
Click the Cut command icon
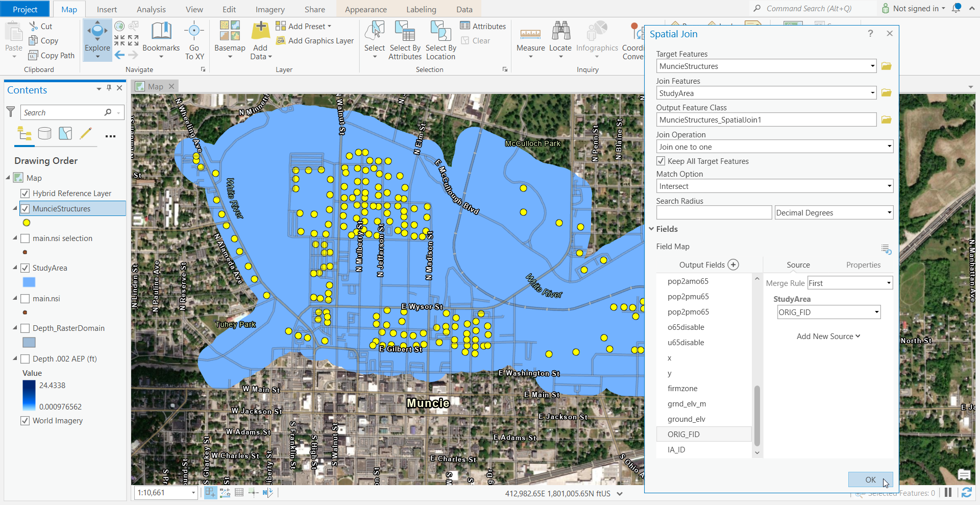pos(34,26)
